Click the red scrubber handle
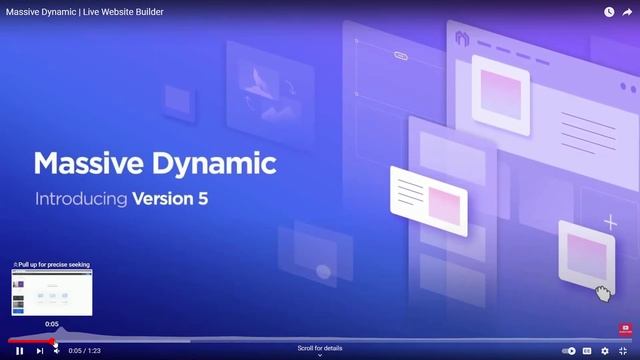Screen dimensions: 640x360 [x=52, y=341]
